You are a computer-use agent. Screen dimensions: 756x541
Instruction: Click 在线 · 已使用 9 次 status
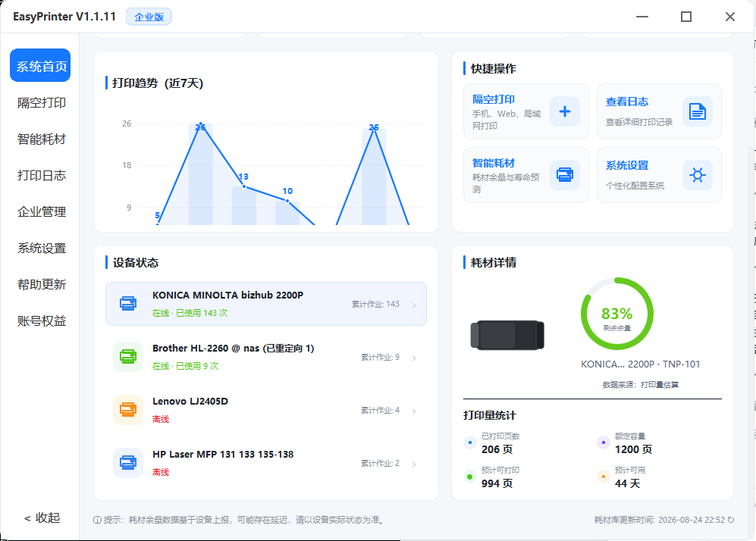(185, 366)
